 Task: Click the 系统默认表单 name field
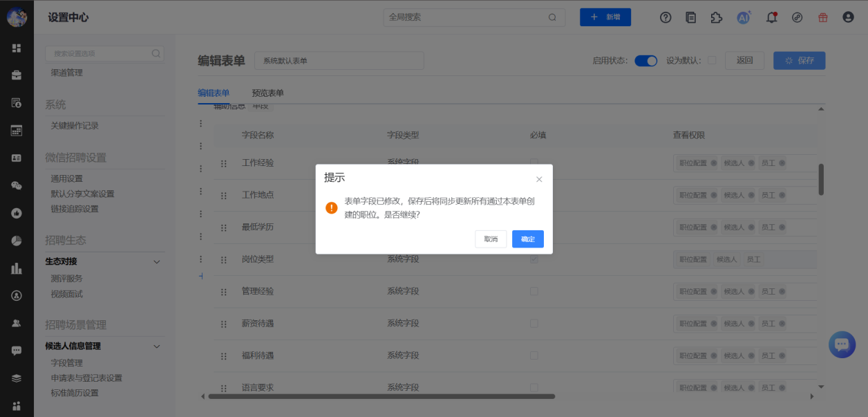coord(339,61)
